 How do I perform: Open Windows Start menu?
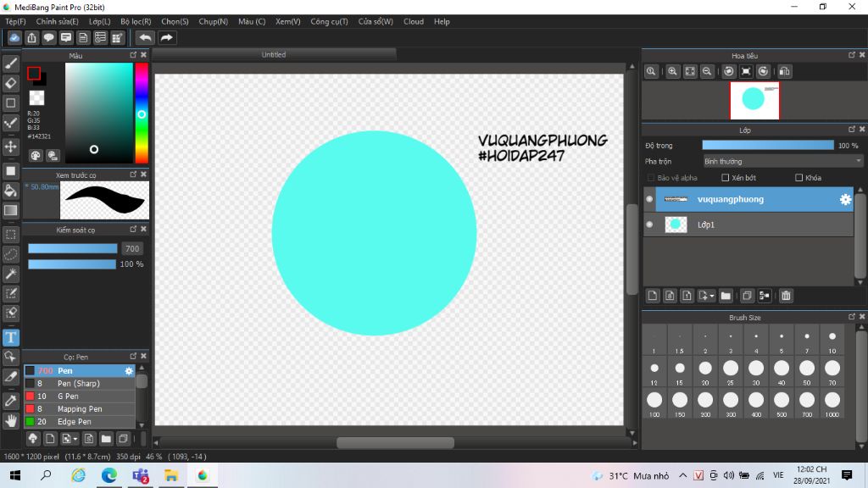pyautogui.click(x=15, y=475)
